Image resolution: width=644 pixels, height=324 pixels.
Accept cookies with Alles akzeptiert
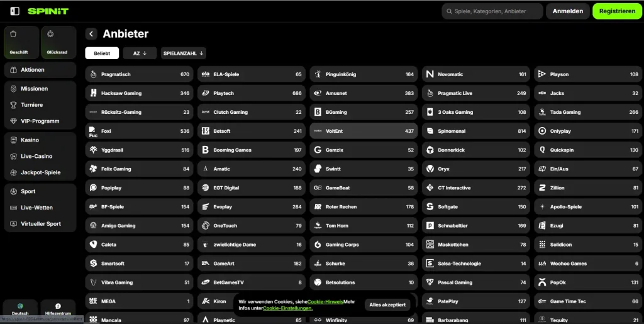point(387,304)
